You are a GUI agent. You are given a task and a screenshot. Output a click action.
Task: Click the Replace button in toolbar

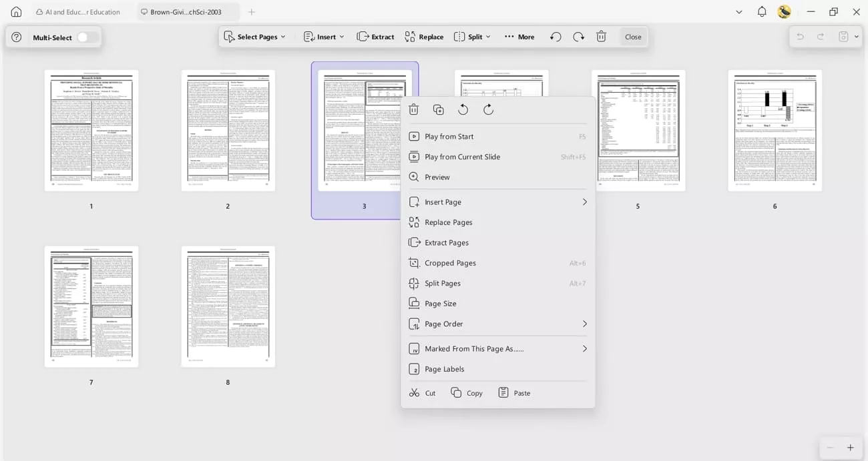point(424,37)
